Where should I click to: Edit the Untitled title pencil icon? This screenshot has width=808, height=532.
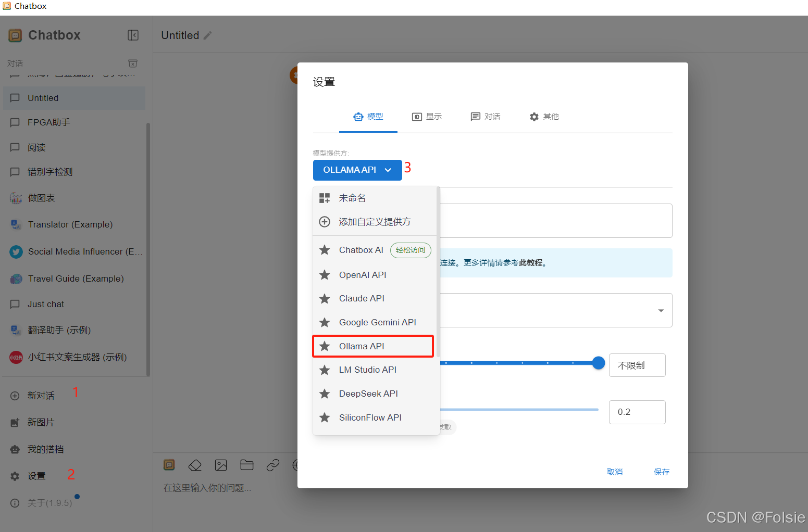pos(207,35)
